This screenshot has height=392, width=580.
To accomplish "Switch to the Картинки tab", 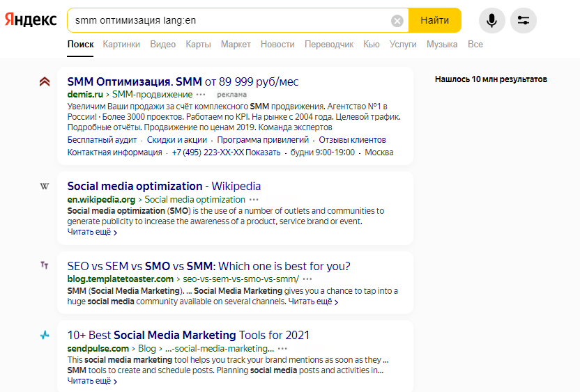I will coord(121,45).
